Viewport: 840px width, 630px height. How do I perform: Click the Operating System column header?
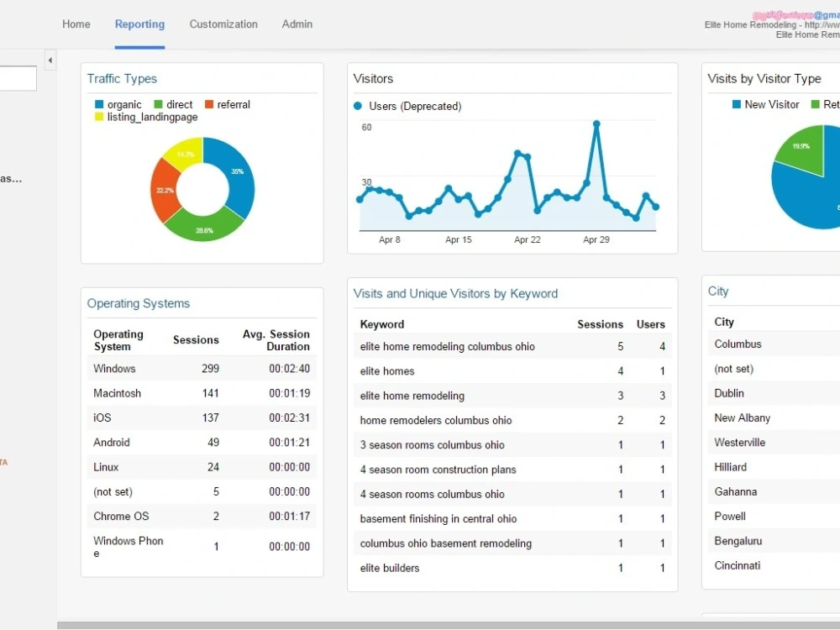pos(118,340)
